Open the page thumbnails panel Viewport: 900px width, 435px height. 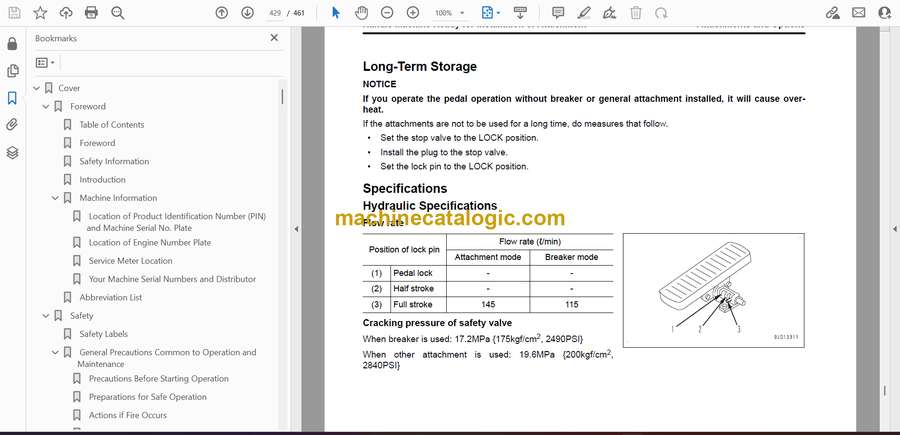[x=13, y=71]
